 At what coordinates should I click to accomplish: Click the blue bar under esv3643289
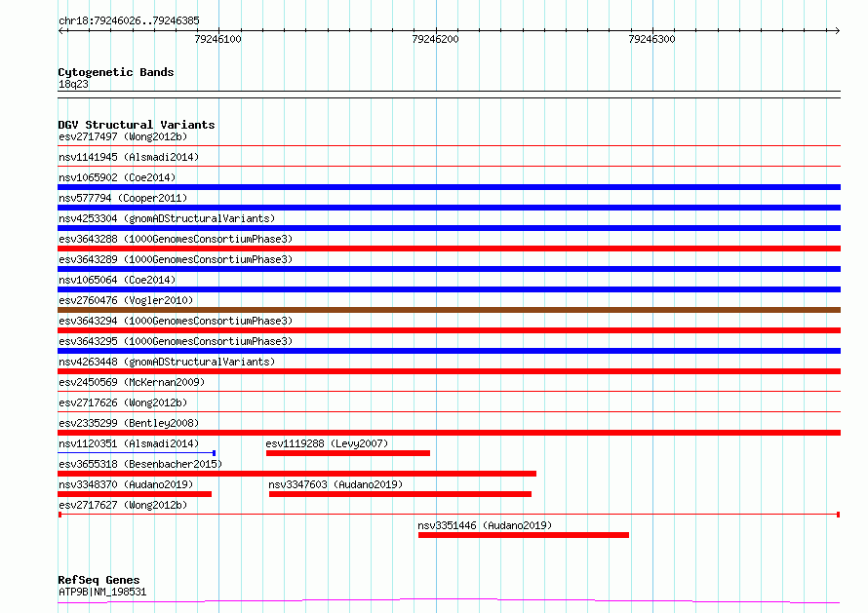[449, 269]
